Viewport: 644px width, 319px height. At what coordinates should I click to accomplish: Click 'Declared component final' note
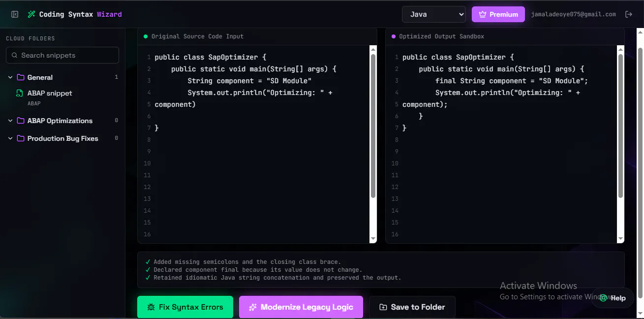pos(258,270)
